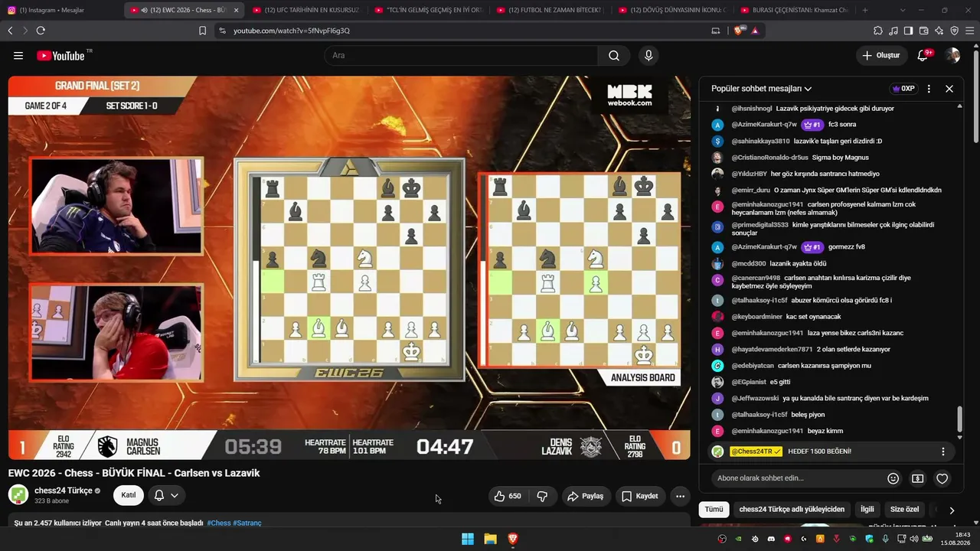Like the video with thumbs up
Image resolution: width=980 pixels, height=551 pixels.
coord(507,496)
